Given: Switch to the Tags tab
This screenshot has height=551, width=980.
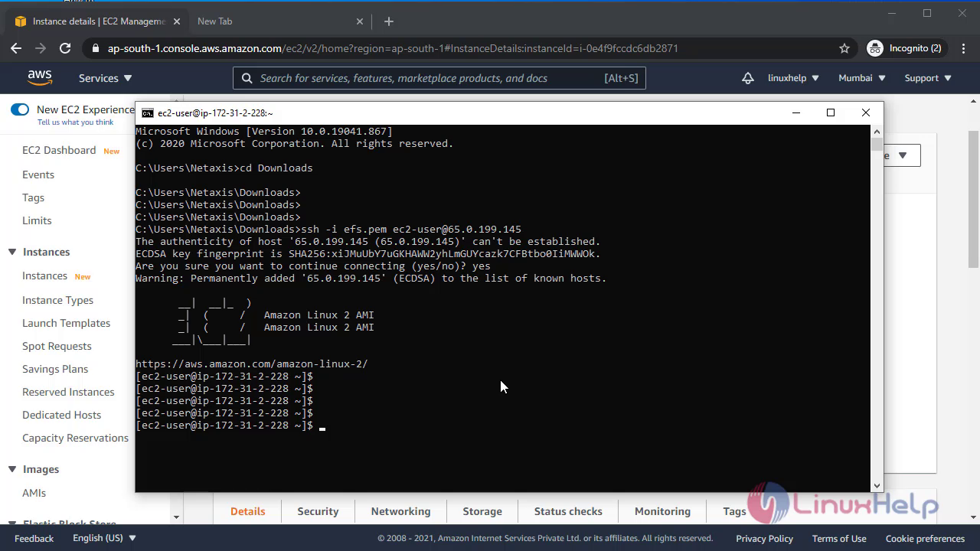Looking at the screenshot, I should 734,511.
